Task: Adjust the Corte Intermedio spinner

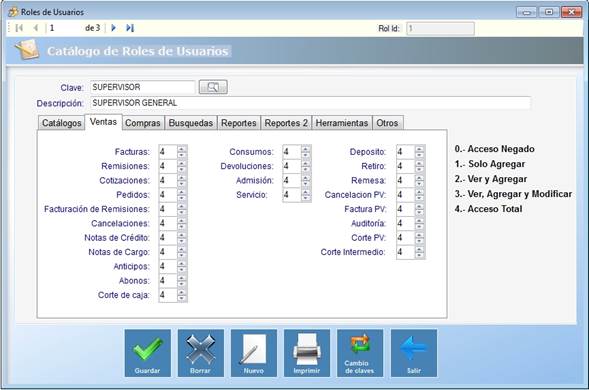Action: tap(411, 252)
